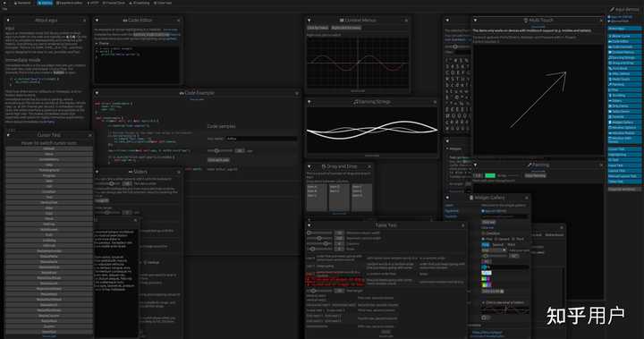Viewport: 644px width, 339px height.
Task: Open the combo box in Widget Gallery
Action: point(494,250)
